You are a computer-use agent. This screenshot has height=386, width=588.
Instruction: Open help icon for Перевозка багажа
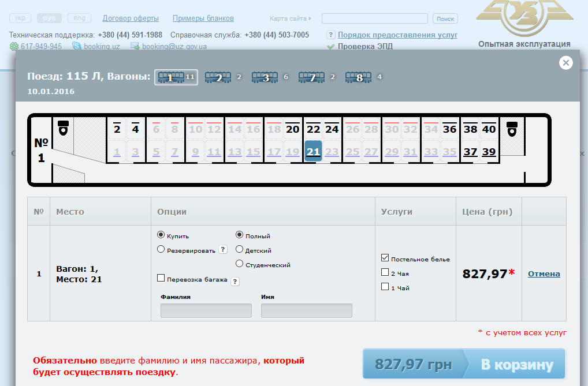coord(235,282)
